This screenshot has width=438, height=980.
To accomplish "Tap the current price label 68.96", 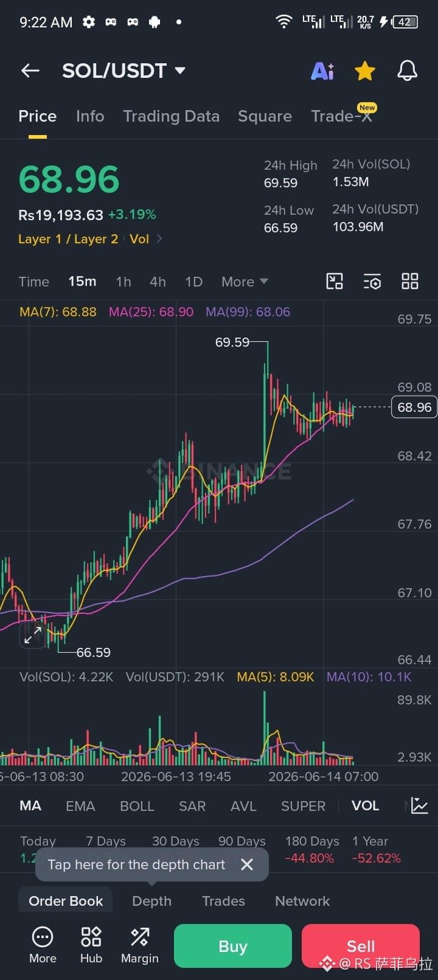I will [414, 407].
